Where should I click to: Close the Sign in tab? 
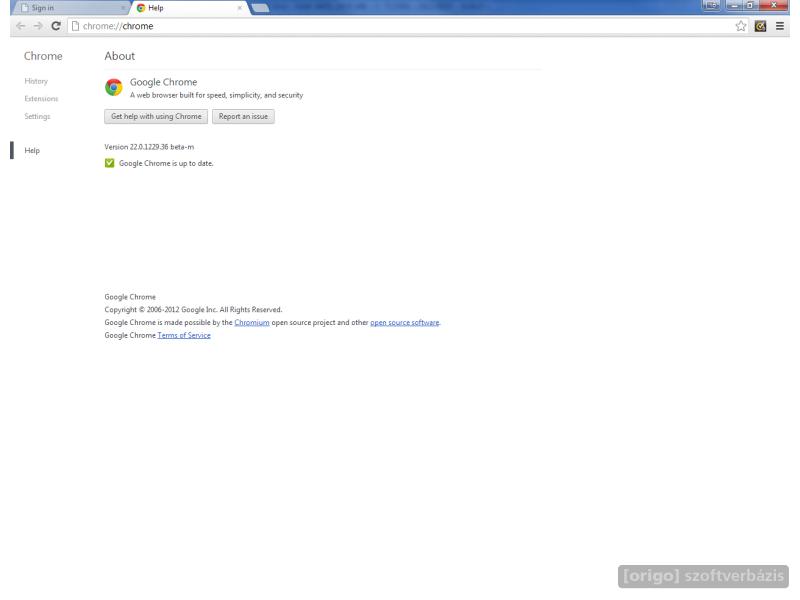(x=122, y=8)
